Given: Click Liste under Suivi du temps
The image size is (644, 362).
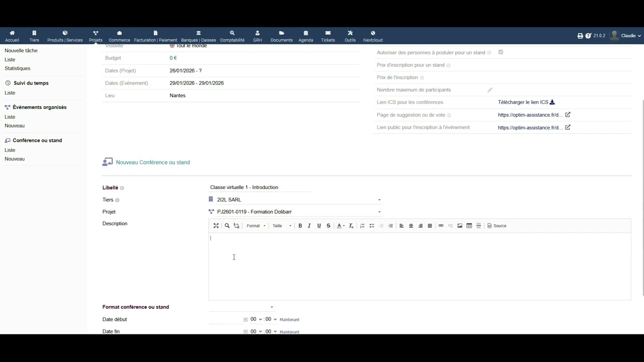Looking at the screenshot, I should coord(10,93).
